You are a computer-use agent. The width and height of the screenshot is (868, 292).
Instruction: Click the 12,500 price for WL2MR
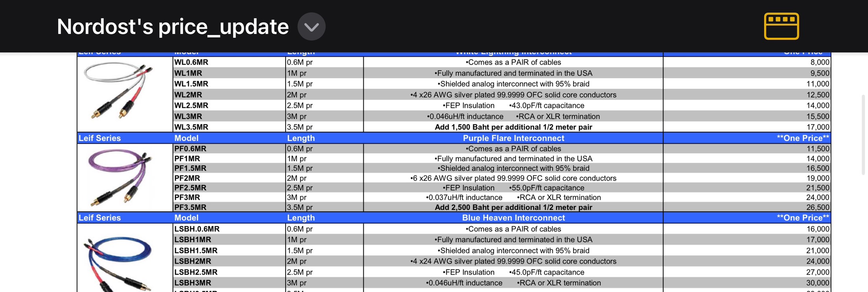(818, 95)
